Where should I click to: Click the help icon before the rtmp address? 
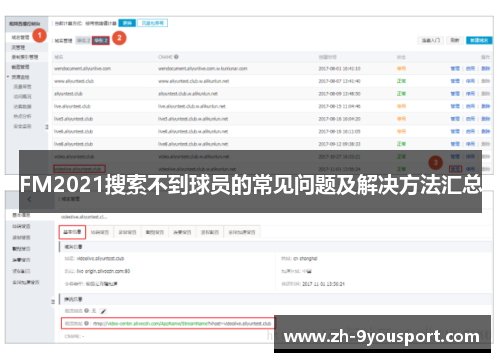pos(86,323)
